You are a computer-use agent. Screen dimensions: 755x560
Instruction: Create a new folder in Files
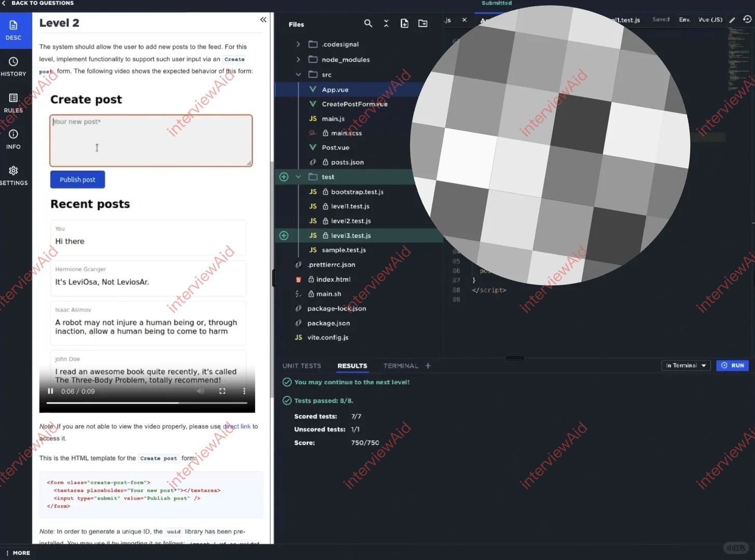423,23
